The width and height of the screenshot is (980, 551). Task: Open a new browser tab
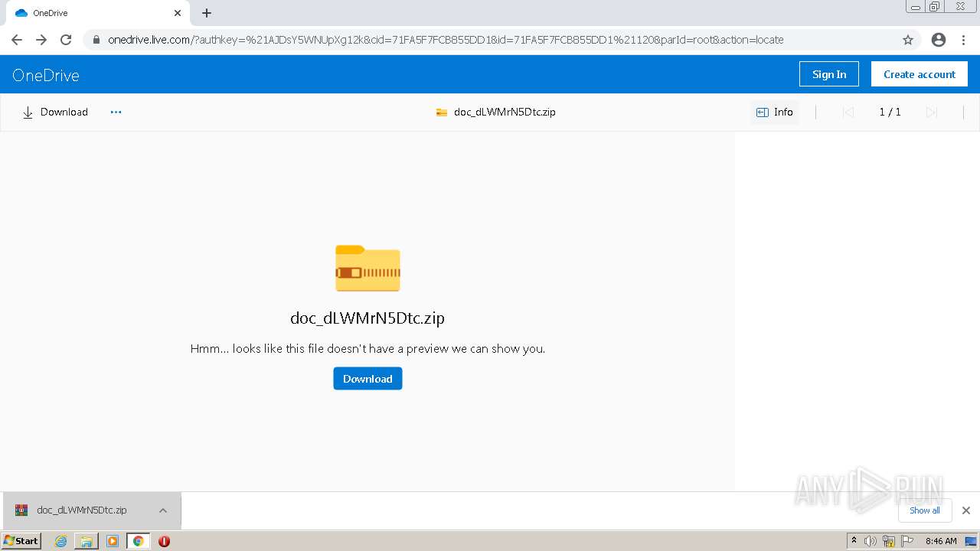[207, 13]
